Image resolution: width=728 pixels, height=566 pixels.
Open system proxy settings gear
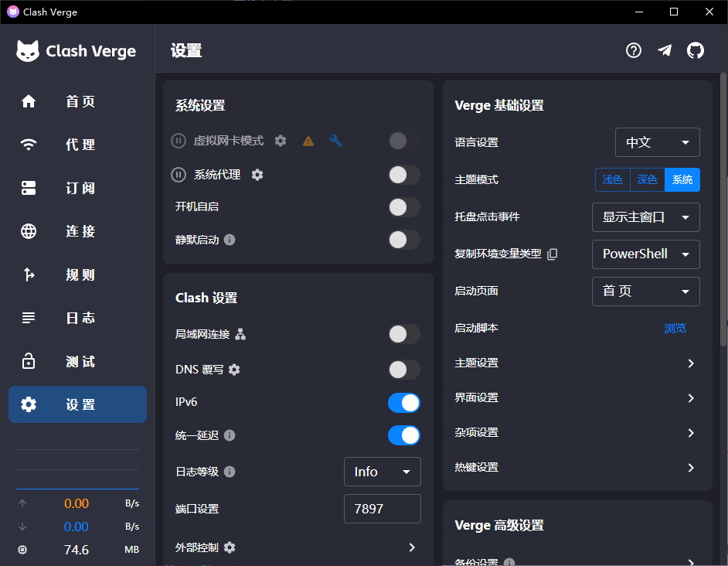(x=257, y=175)
